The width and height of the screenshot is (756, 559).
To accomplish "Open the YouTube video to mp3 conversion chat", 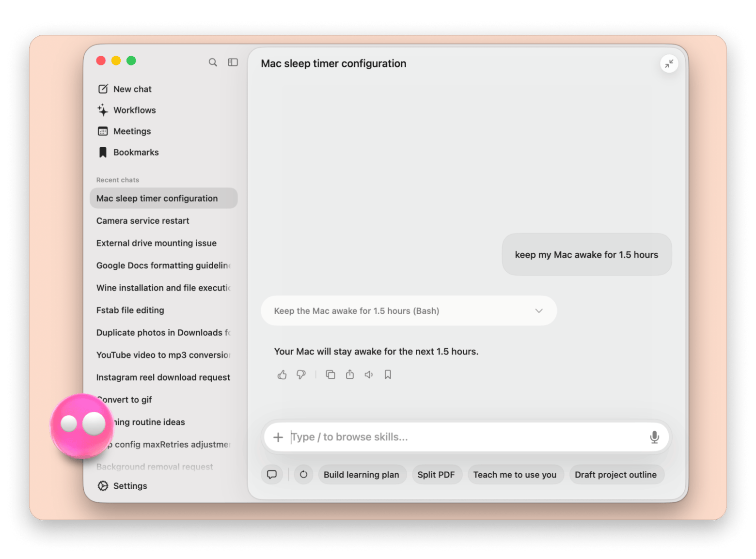I will (x=164, y=355).
